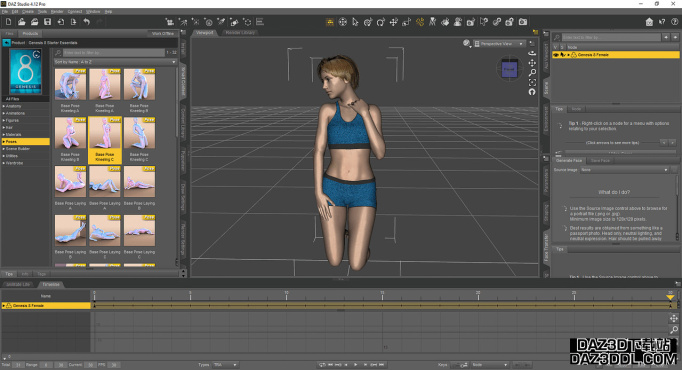Click the viewport reset camera icon
This screenshot has width=682, height=370.
tap(532, 92)
